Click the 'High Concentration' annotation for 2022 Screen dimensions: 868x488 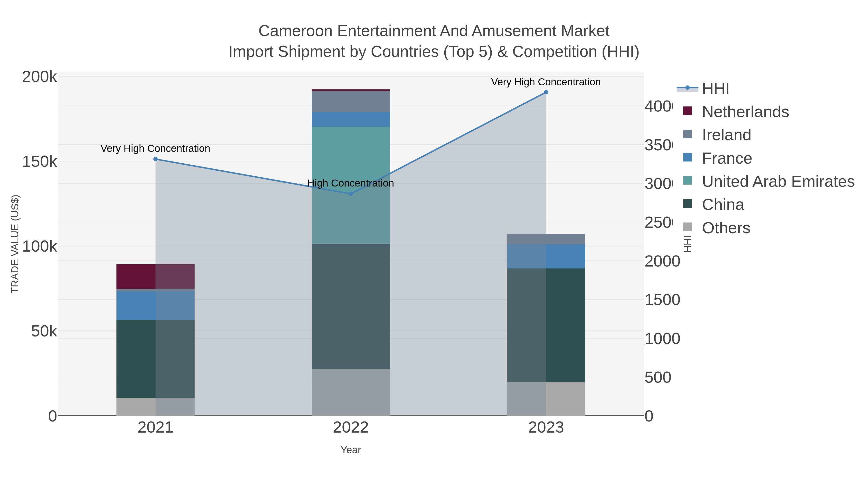tap(350, 183)
